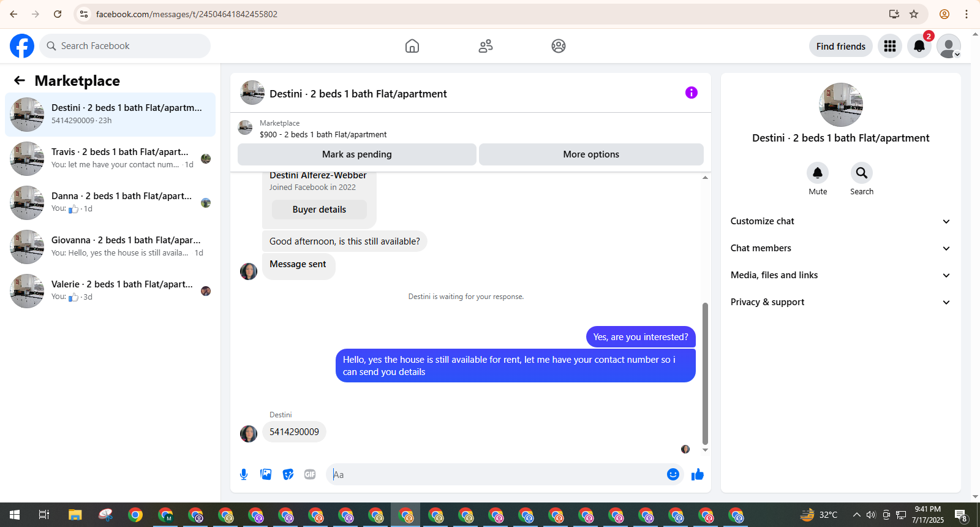
Task: Choose a sticker icon in composer
Action: pos(288,474)
